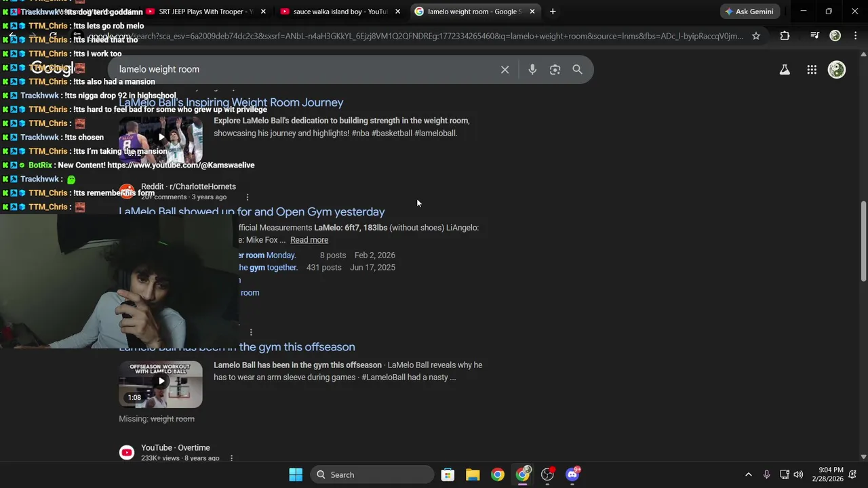Viewport: 868px width, 488px height.
Task: Open Discord from taskbar
Action: tap(573, 474)
